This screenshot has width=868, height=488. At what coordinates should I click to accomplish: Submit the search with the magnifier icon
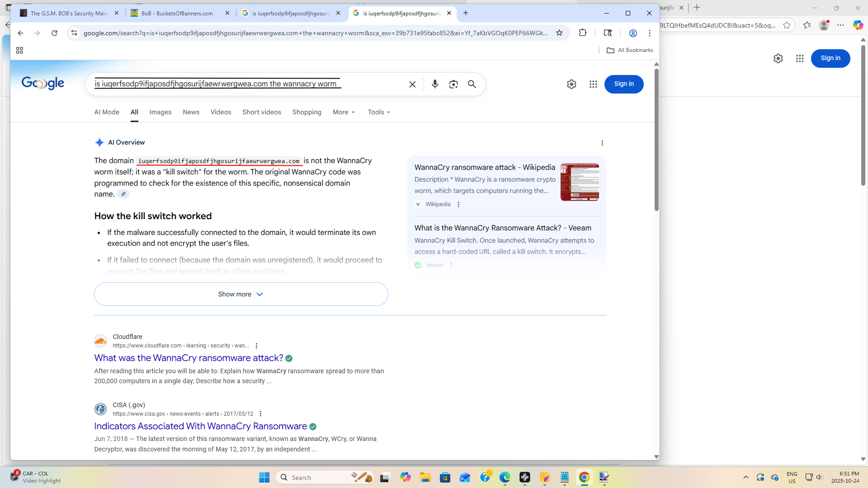tap(472, 84)
